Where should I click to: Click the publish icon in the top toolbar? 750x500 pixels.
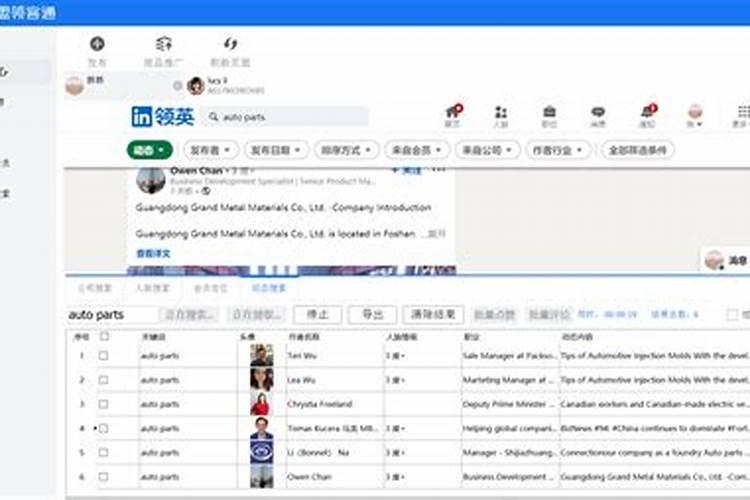point(97,44)
